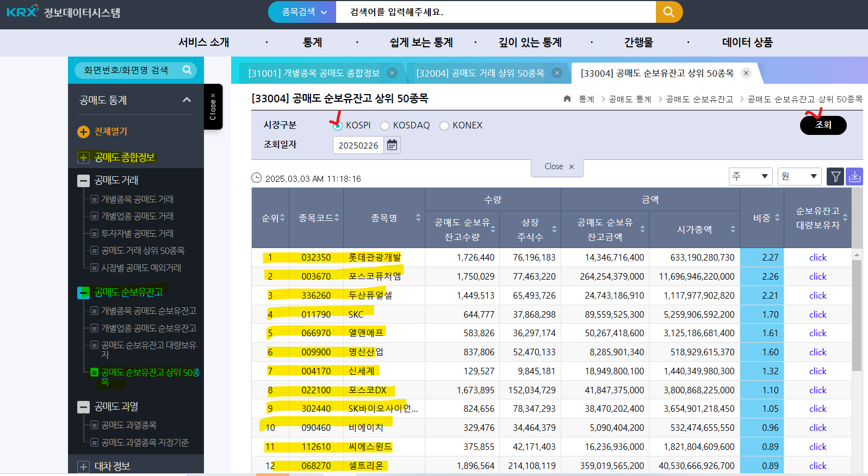Collapse the sidebar with vertical Close tab

click(x=213, y=107)
